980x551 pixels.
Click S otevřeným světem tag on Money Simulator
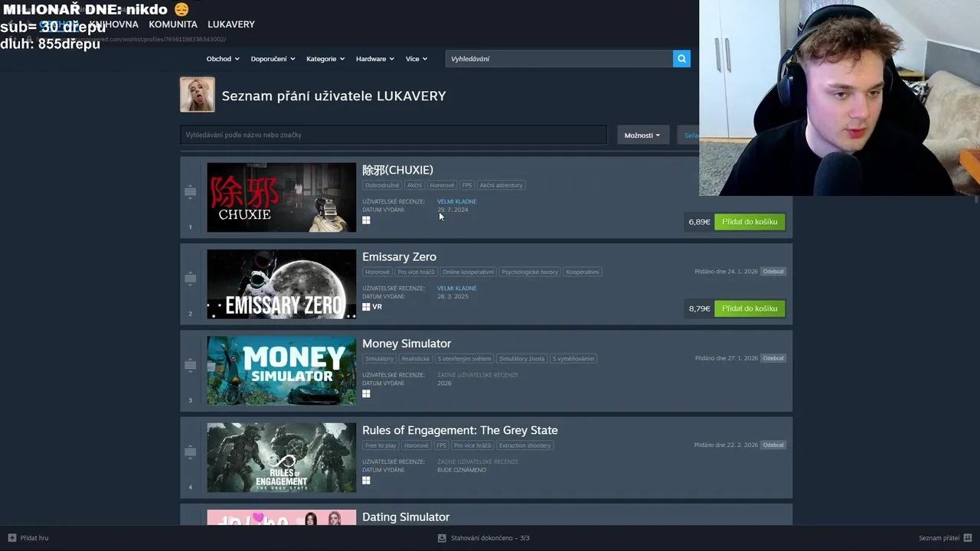tap(464, 358)
